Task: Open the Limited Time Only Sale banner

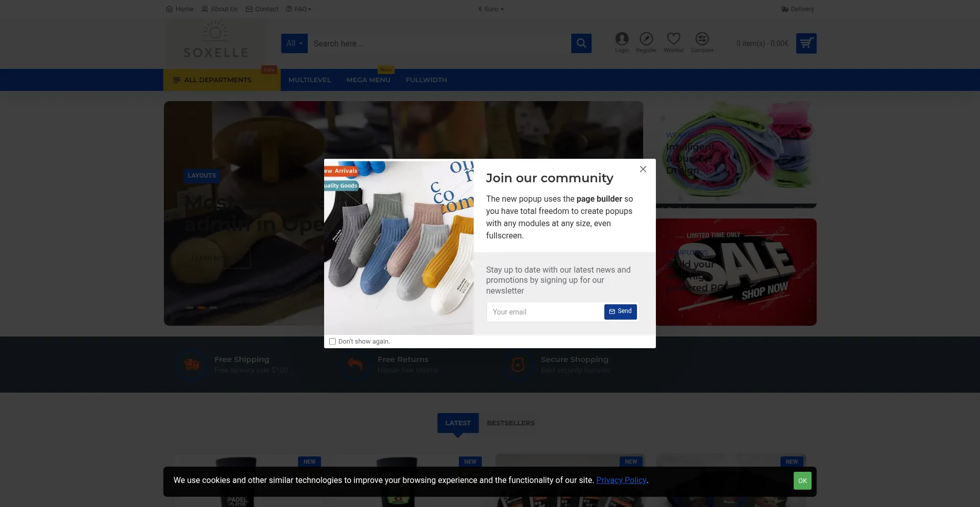Action: [736, 272]
